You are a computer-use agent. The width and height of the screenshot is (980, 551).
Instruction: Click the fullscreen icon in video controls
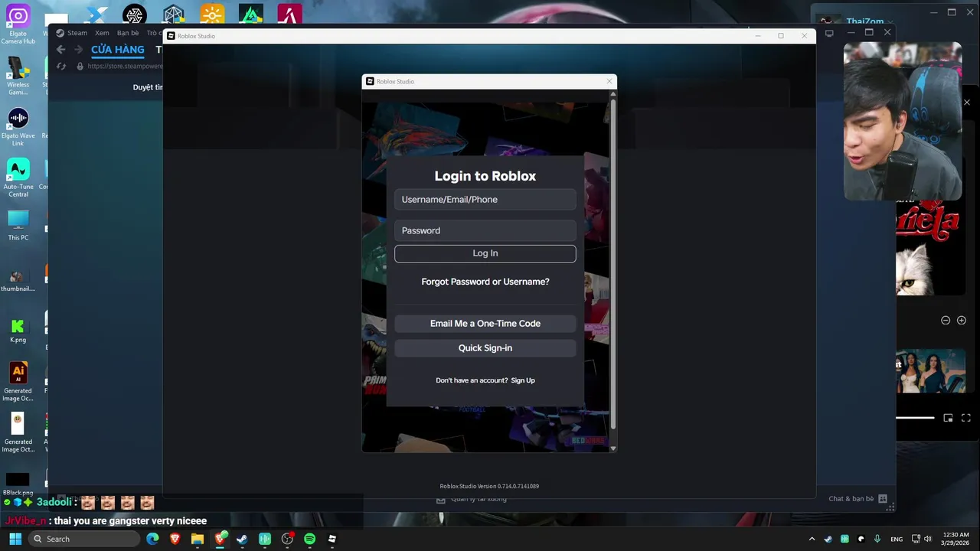(966, 418)
